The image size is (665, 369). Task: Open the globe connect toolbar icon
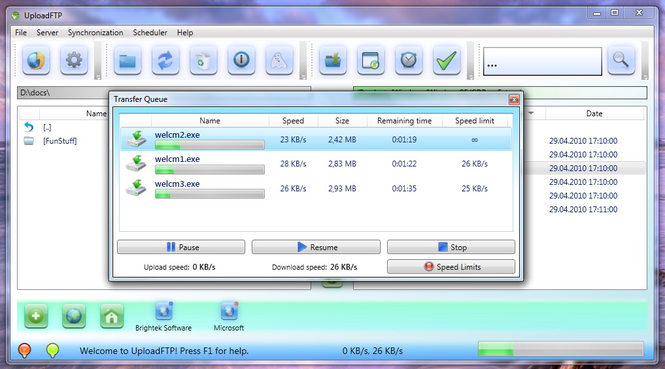(x=36, y=61)
